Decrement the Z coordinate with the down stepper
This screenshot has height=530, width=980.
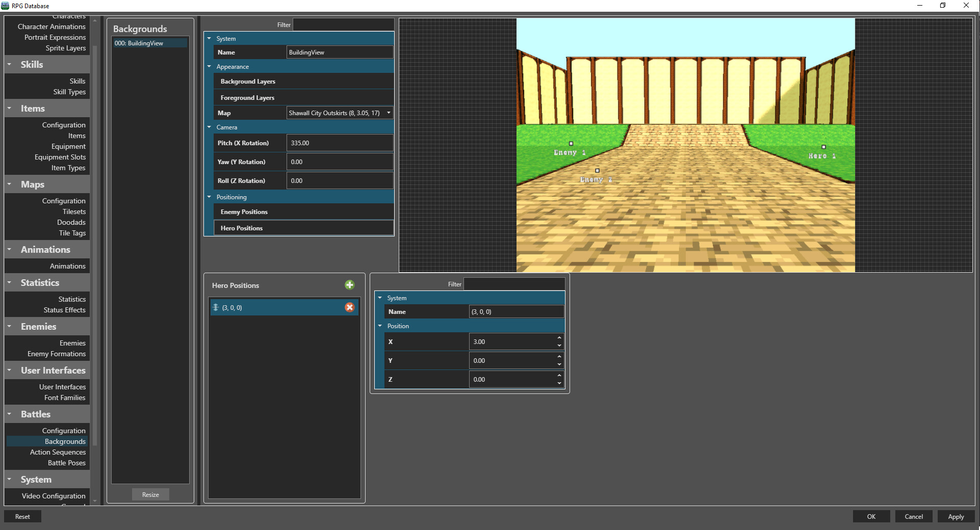coord(558,383)
